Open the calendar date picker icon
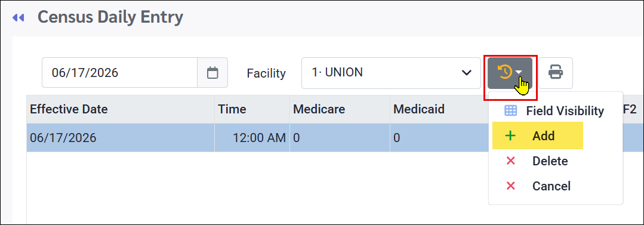This screenshot has height=225, width=644. coord(212,73)
